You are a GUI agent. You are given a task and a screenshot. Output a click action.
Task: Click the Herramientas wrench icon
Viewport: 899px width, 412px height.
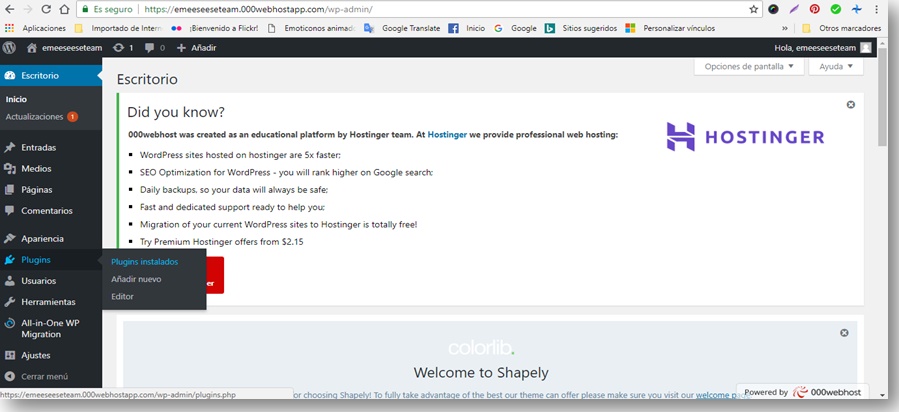coord(10,302)
